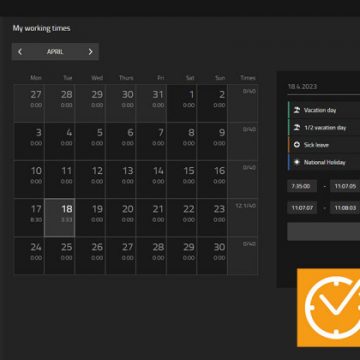
Task: Go to next month with right arrow
Action: tap(90, 52)
